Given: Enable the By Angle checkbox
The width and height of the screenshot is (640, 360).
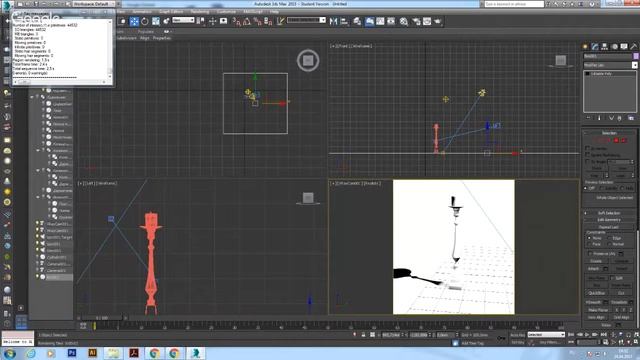Looking at the screenshot, I should [587, 162].
